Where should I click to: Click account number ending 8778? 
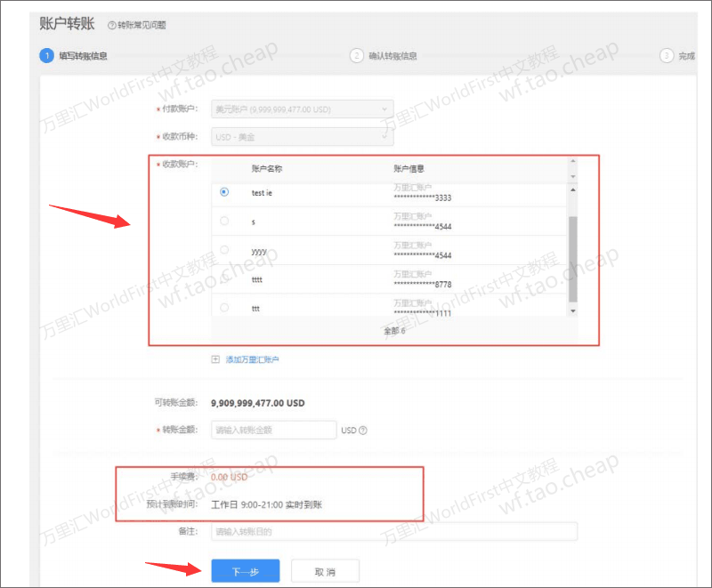pos(422,285)
